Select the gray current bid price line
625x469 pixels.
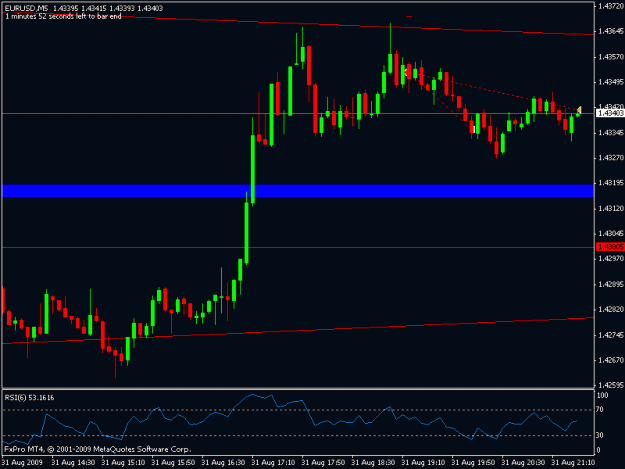pos(298,114)
